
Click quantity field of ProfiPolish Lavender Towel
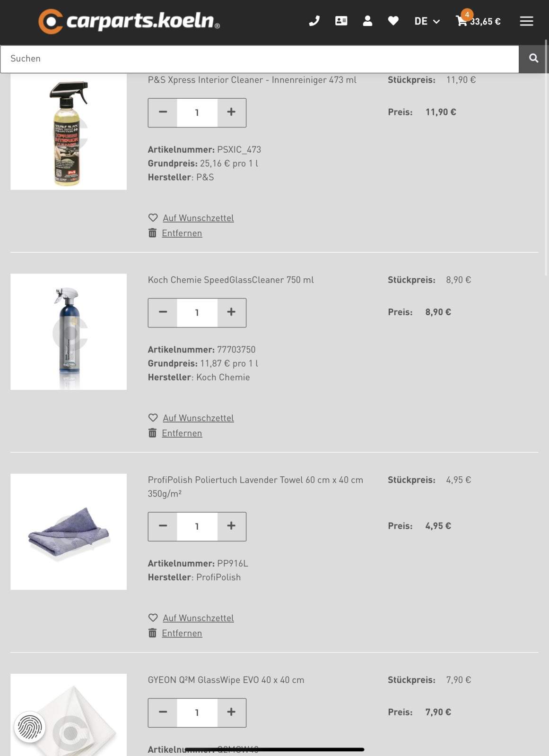pos(197,526)
